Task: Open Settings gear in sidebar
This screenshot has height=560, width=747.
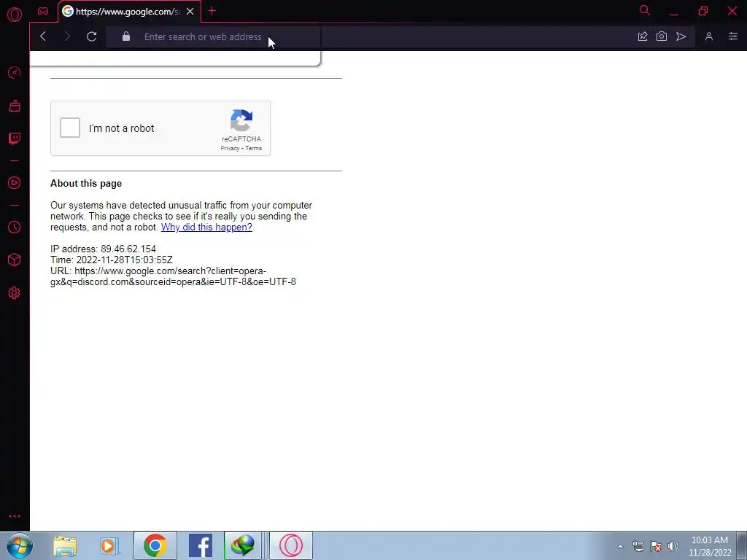Action: pyautogui.click(x=15, y=293)
